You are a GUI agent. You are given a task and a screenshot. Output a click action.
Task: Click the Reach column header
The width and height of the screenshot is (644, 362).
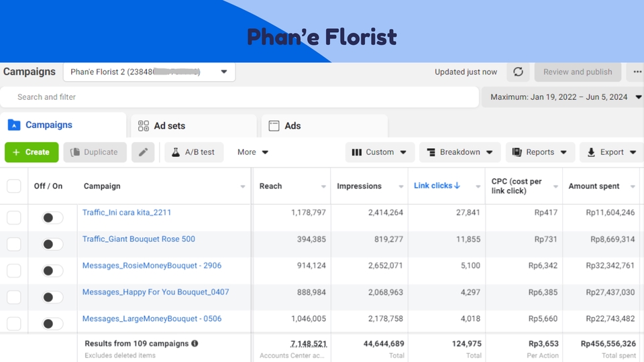click(270, 186)
